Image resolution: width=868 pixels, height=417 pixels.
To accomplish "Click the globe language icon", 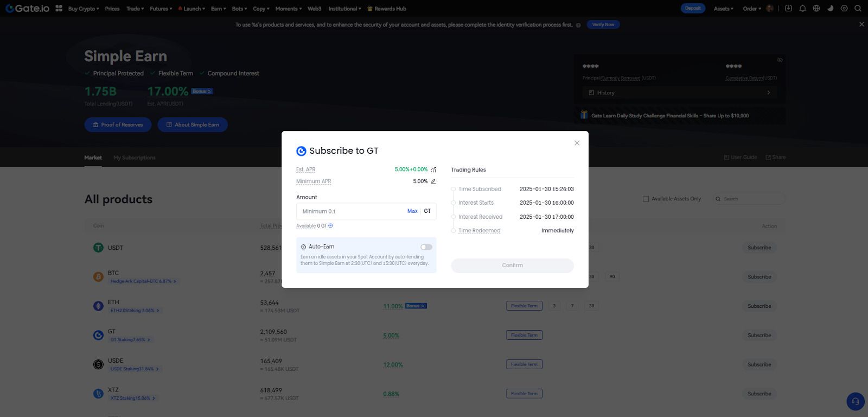I will [x=816, y=9].
